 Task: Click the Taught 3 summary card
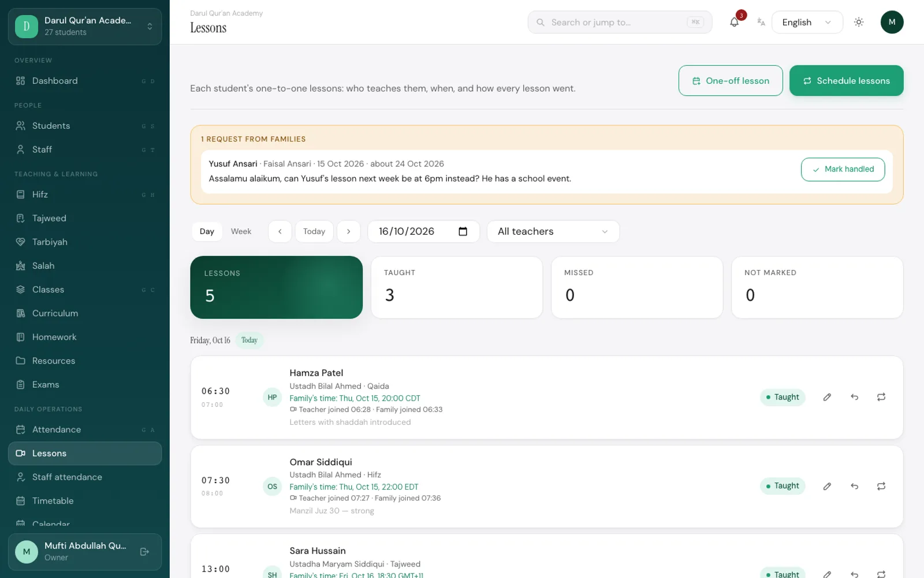(x=457, y=287)
